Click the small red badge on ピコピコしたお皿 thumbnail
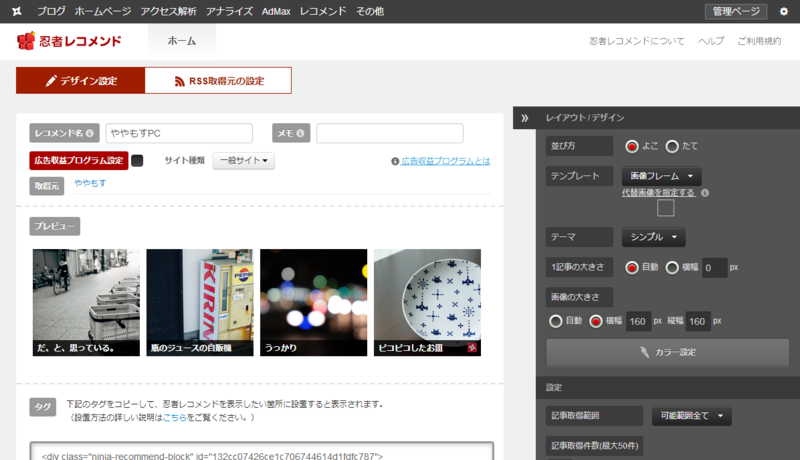Screen dimensions: 800x460 click(472, 348)
